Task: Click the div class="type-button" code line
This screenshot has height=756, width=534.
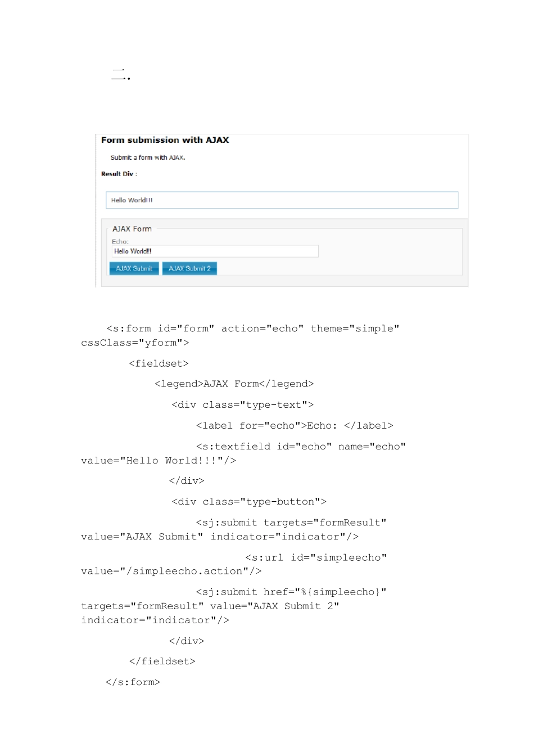Action: coord(248,501)
